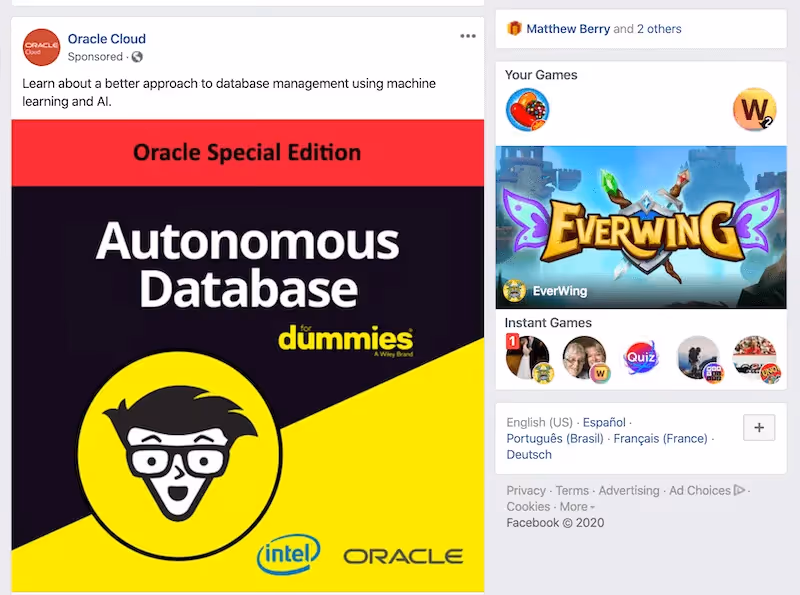Expand the Ad Choices arrow link

pyautogui.click(x=740, y=491)
